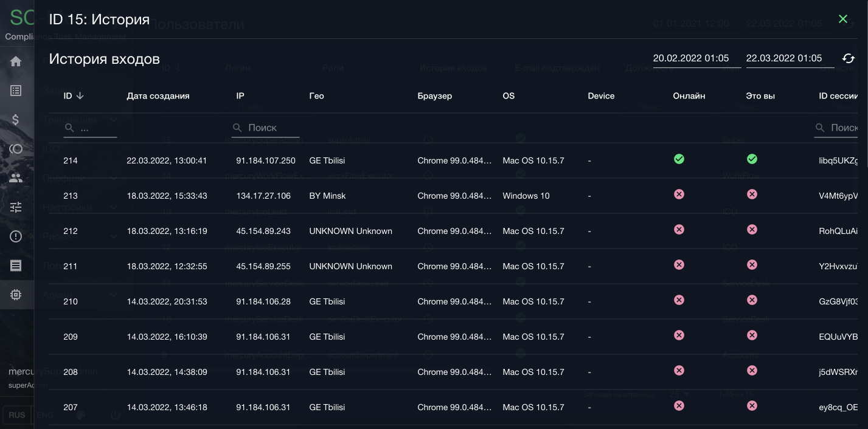Image resolution: width=868 pixels, height=429 pixels.
Task: Click the admin chip icon in the sidebar
Action: [x=16, y=295]
